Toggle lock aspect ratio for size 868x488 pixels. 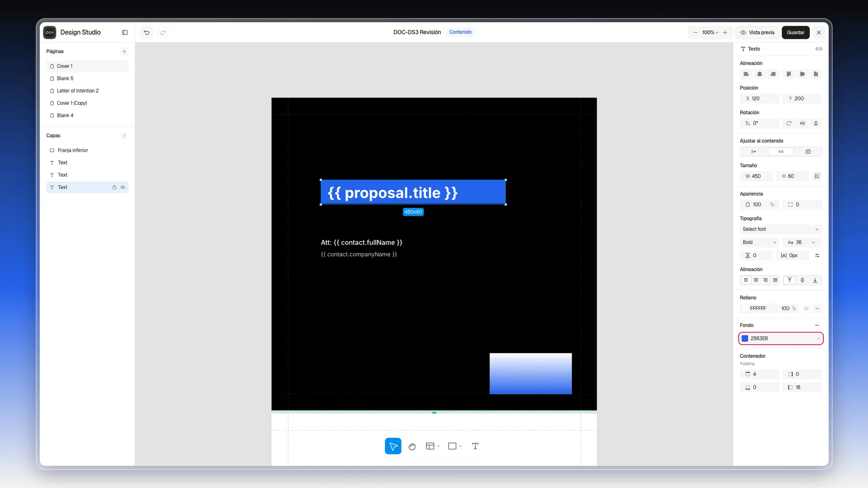coord(817,176)
